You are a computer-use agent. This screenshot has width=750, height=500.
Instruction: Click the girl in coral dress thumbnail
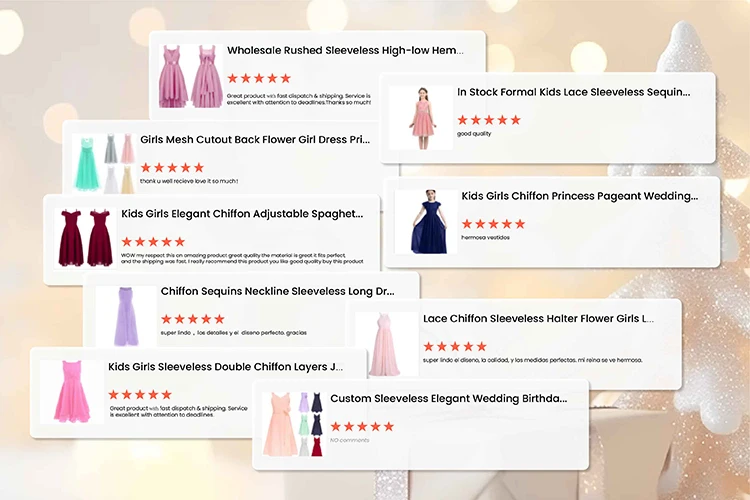coord(421,118)
